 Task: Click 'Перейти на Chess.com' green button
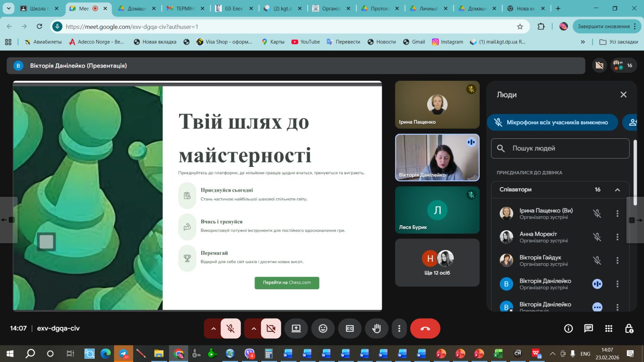point(287,283)
